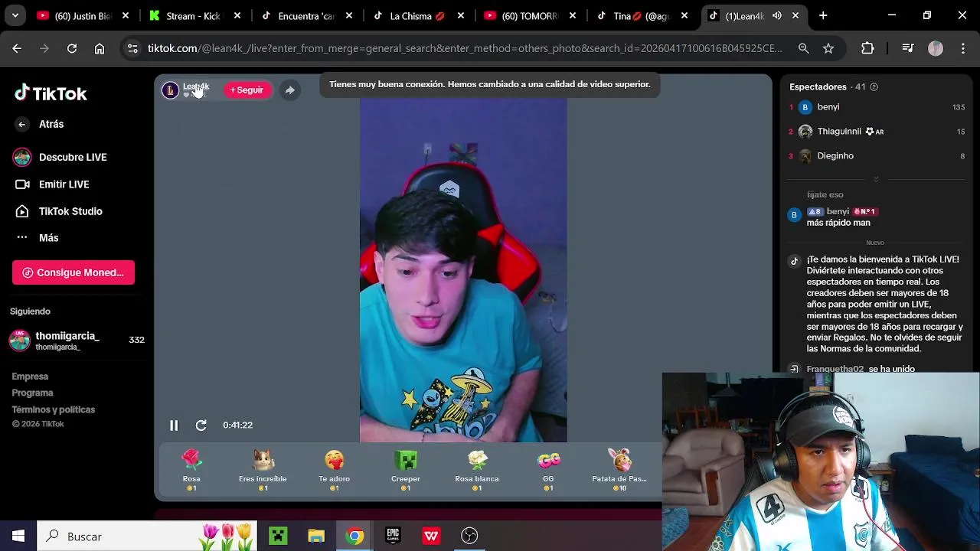This screenshot has width=980, height=551.
Task: Go to the Chrome home page
Action: click(100, 48)
